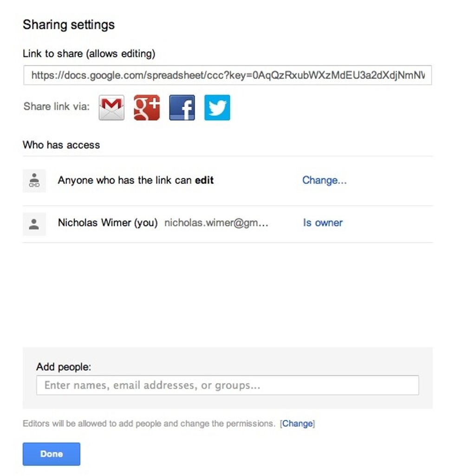
Task: Share the link via Gmail icon
Action: pos(111,108)
